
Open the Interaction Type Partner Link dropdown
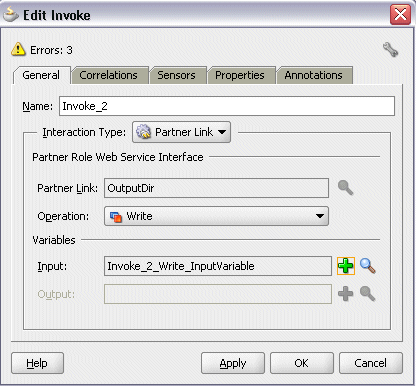[x=182, y=132]
